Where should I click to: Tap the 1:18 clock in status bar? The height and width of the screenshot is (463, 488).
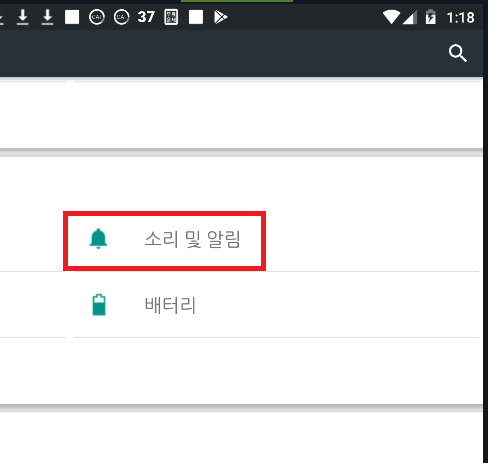point(460,17)
